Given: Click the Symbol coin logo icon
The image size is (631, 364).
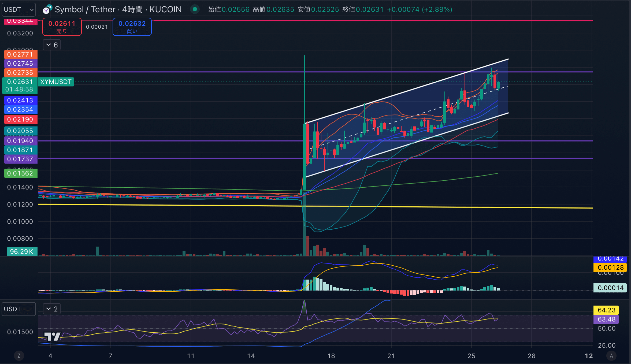Looking at the screenshot, I should point(47,10).
